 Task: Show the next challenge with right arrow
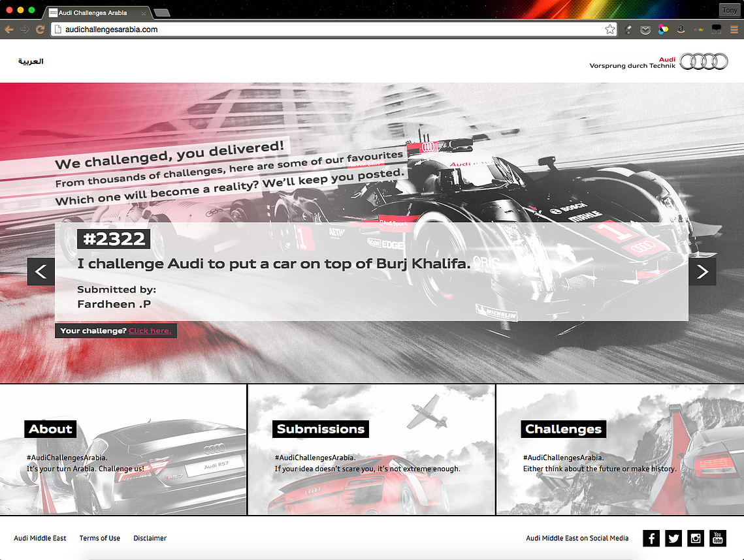(x=702, y=272)
